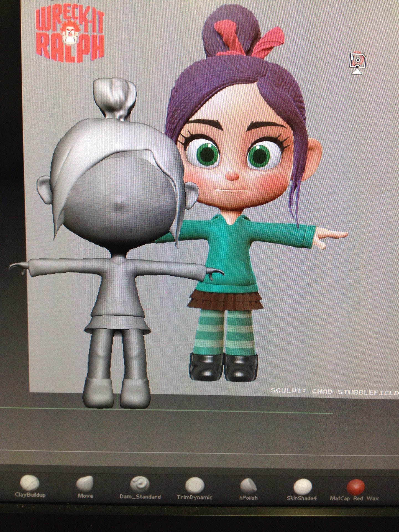Select the Move brush
The height and width of the screenshot is (532, 399).
[85, 487]
